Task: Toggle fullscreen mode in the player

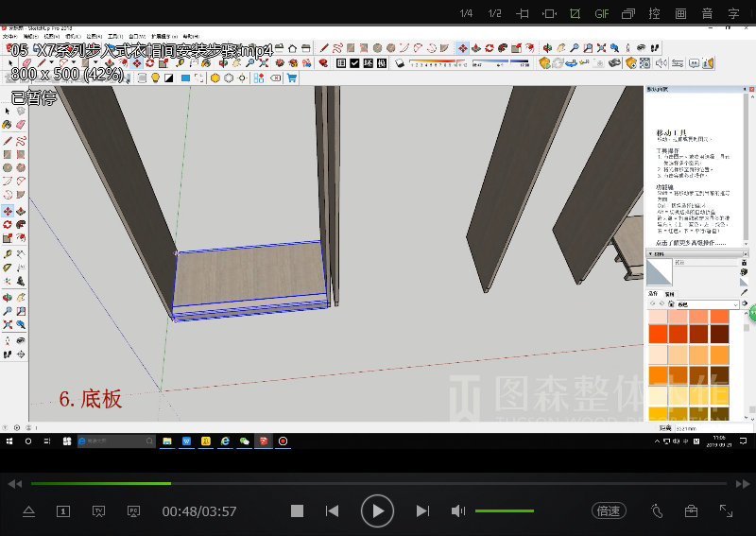Action: pyautogui.click(x=726, y=510)
